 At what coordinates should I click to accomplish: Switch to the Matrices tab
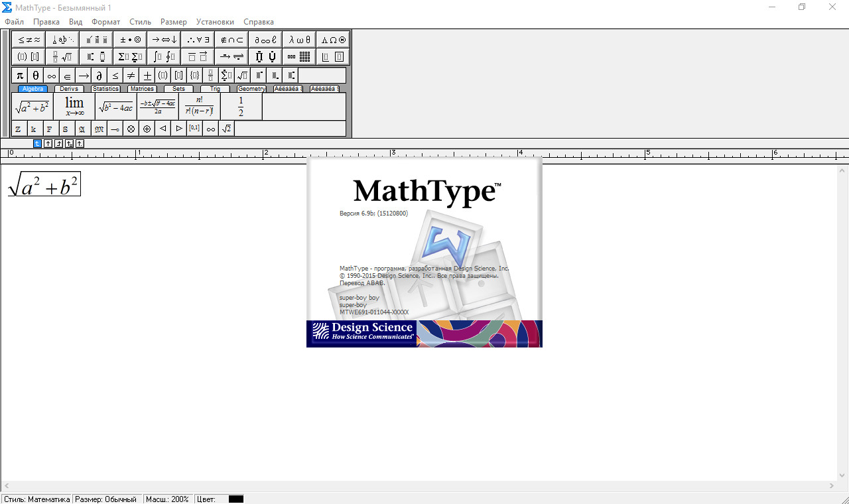coord(142,89)
